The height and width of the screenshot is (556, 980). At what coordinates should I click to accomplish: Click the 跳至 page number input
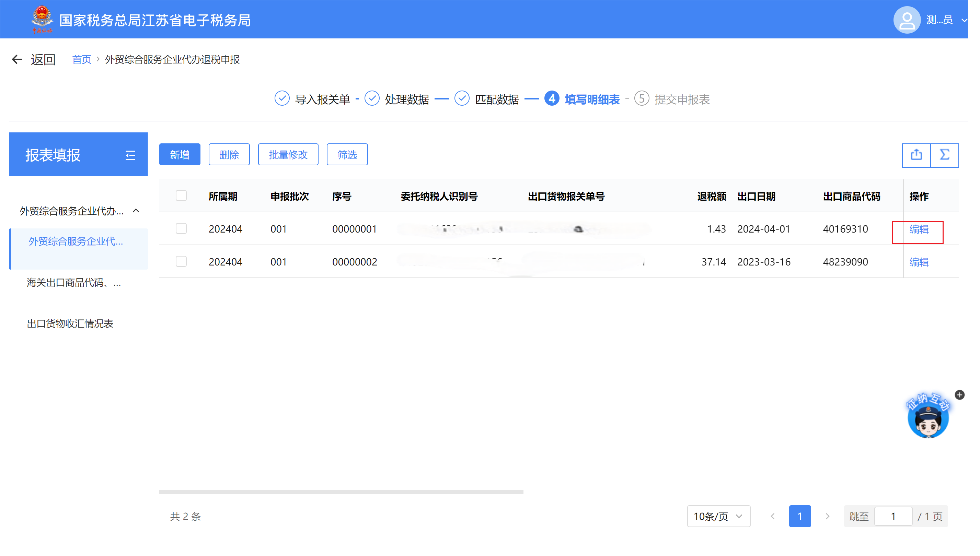(x=893, y=516)
